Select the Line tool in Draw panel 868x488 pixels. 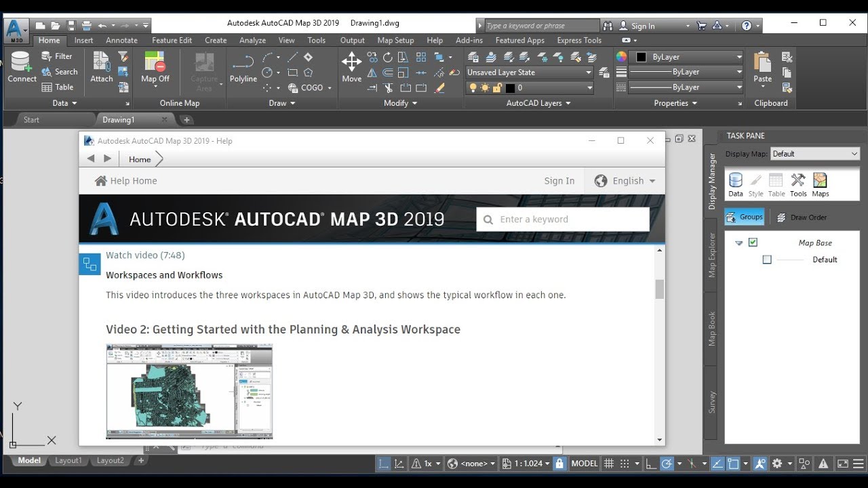click(x=292, y=57)
